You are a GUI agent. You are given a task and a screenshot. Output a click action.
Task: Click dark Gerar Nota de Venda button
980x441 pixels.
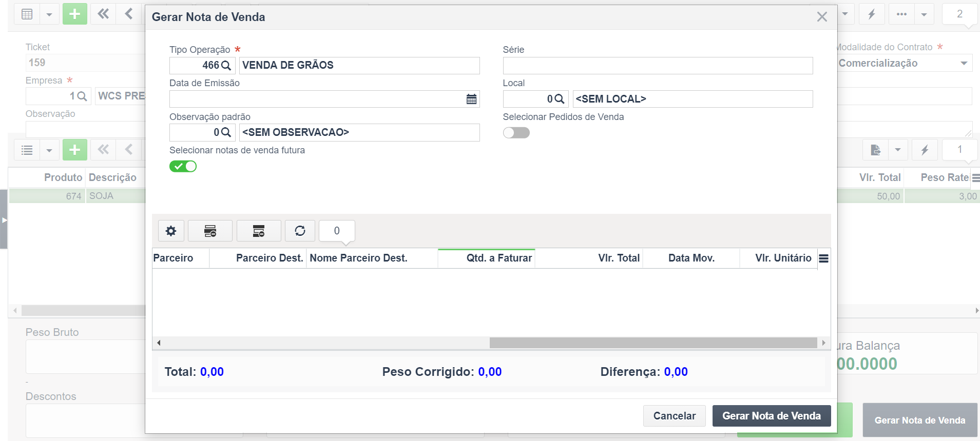coord(772,416)
